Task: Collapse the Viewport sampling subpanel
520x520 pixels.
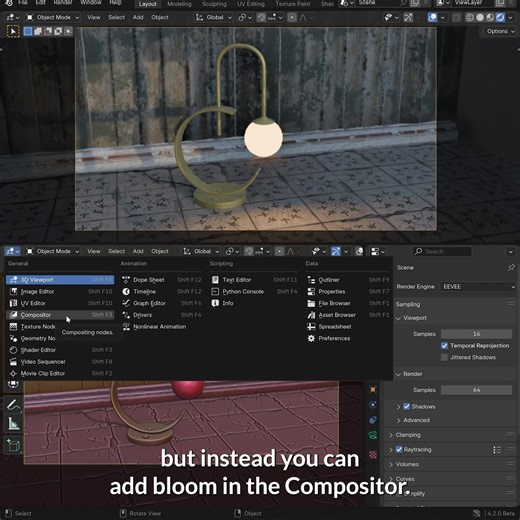Action: pyautogui.click(x=398, y=318)
